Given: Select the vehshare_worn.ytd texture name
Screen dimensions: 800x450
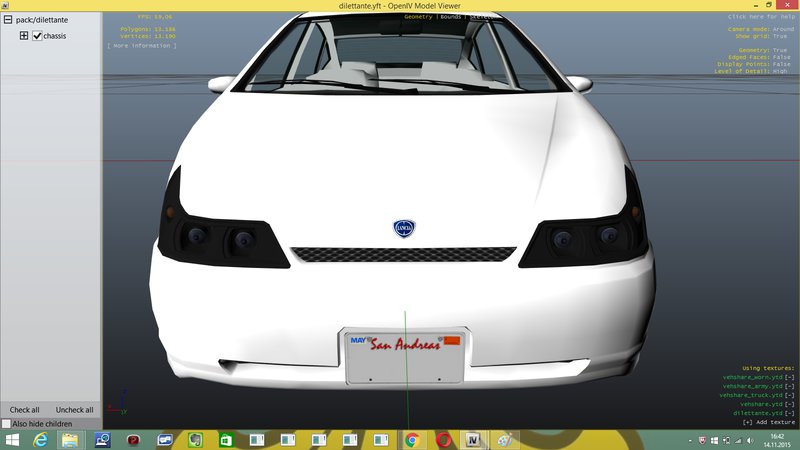Looking at the screenshot, I should [753, 378].
